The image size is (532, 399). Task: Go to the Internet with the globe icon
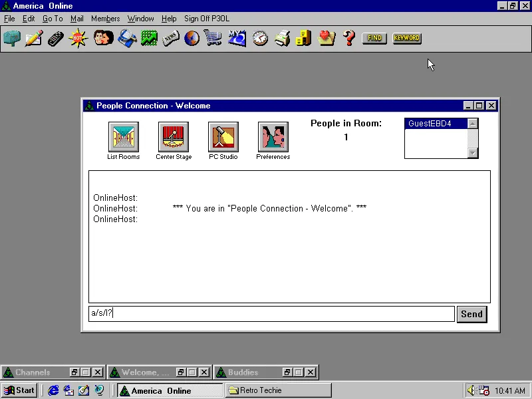[192, 39]
